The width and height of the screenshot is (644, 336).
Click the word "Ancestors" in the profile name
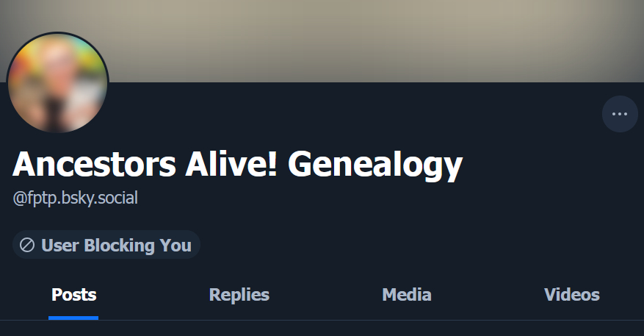(x=95, y=165)
